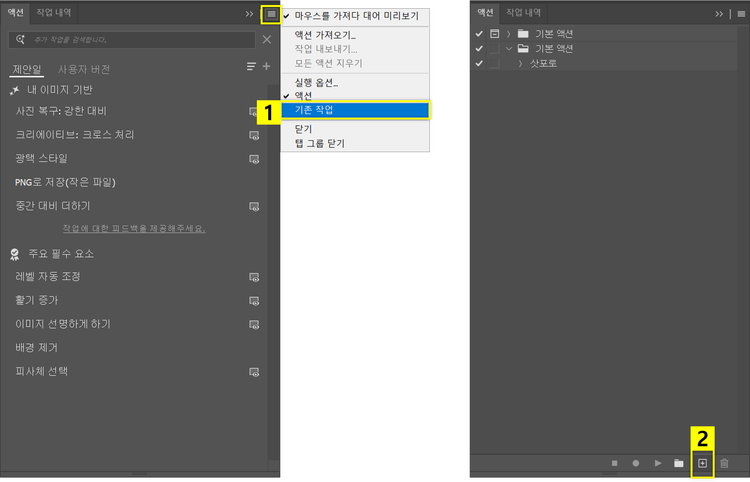Select the 광택 스타일 action
The image size is (750, 482).
coord(41,159)
